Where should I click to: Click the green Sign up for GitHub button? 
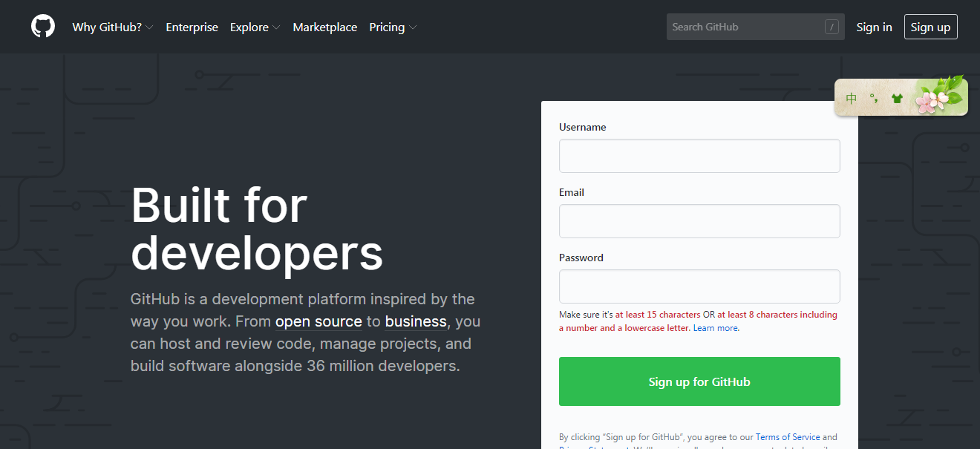[699, 381]
